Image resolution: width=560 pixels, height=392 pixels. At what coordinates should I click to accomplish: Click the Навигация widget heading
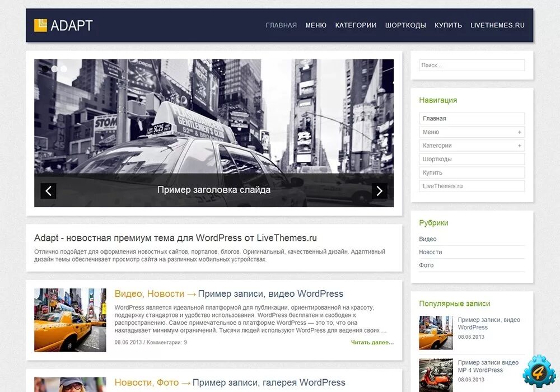pyautogui.click(x=438, y=100)
